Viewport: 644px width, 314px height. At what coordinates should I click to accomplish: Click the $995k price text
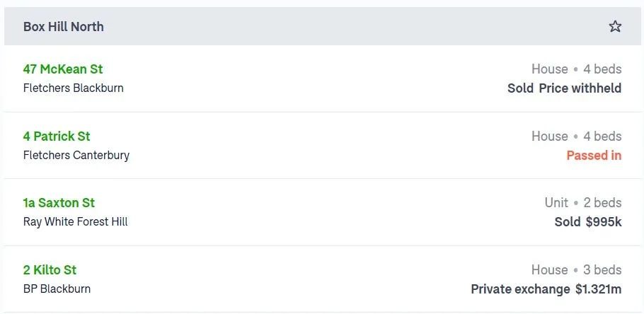[604, 221]
